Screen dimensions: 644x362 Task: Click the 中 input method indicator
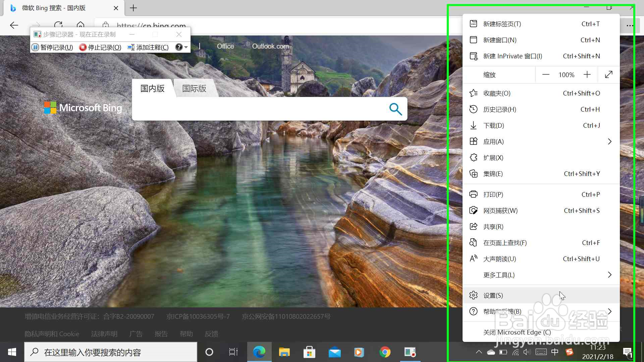(555, 352)
